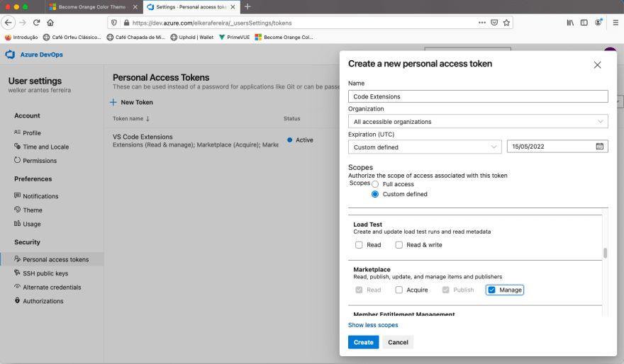The image size is (624, 364).
Task: Open Permissions settings
Action: click(x=40, y=161)
